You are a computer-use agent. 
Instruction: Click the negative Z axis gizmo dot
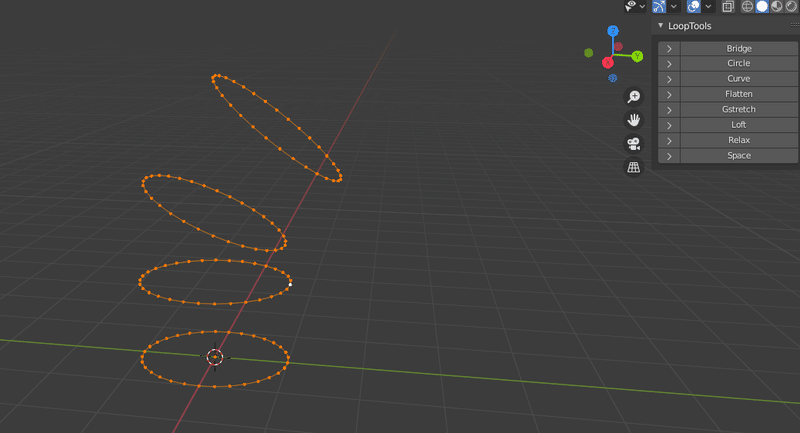(x=613, y=78)
